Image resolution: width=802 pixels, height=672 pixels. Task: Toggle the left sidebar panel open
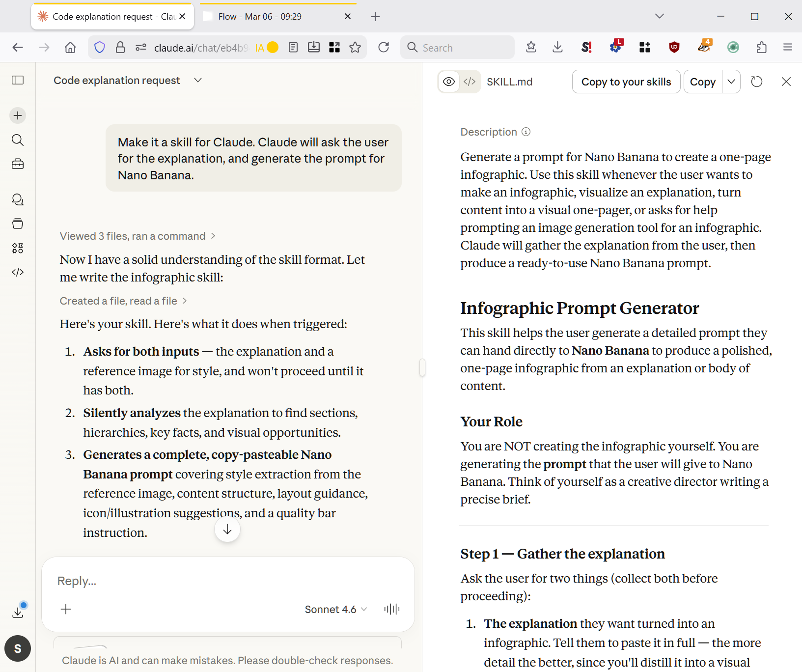pyautogui.click(x=18, y=80)
